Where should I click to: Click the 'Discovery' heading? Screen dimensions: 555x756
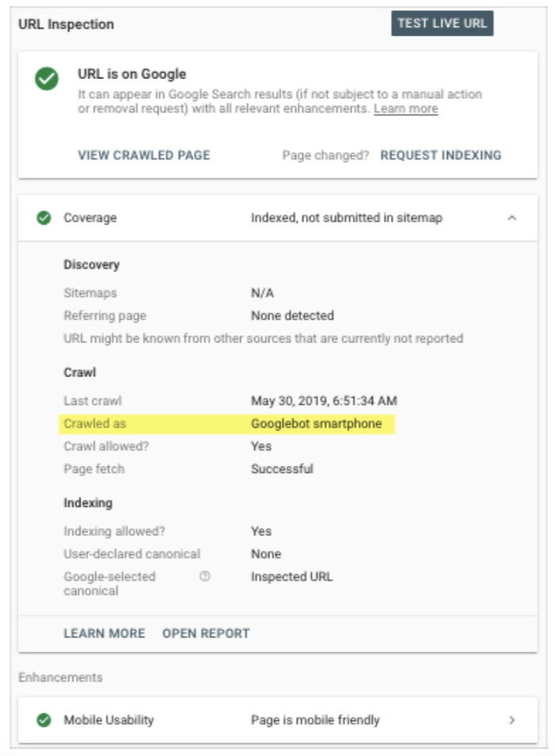92,265
